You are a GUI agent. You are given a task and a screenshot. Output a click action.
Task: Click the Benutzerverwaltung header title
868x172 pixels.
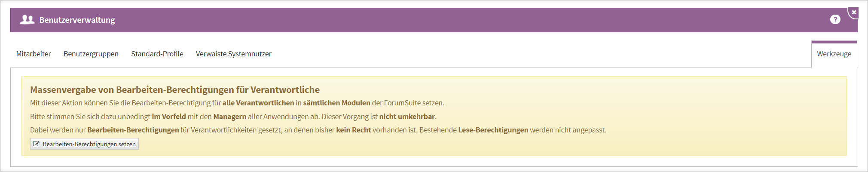click(77, 20)
